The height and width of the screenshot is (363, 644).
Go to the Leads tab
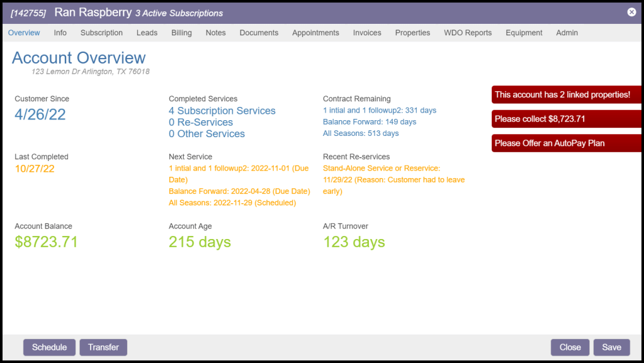point(147,33)
